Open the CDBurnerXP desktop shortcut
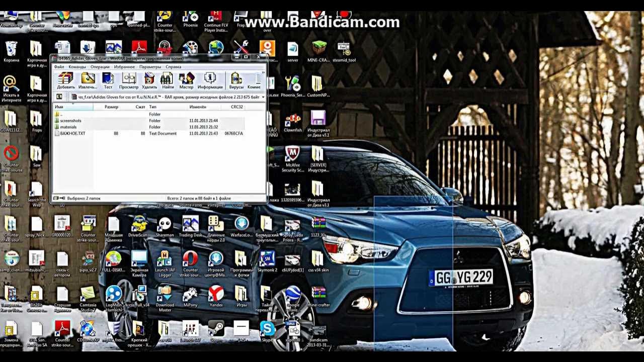The height and width of the screenshot is (362, 644). click(x=88, y=331)
